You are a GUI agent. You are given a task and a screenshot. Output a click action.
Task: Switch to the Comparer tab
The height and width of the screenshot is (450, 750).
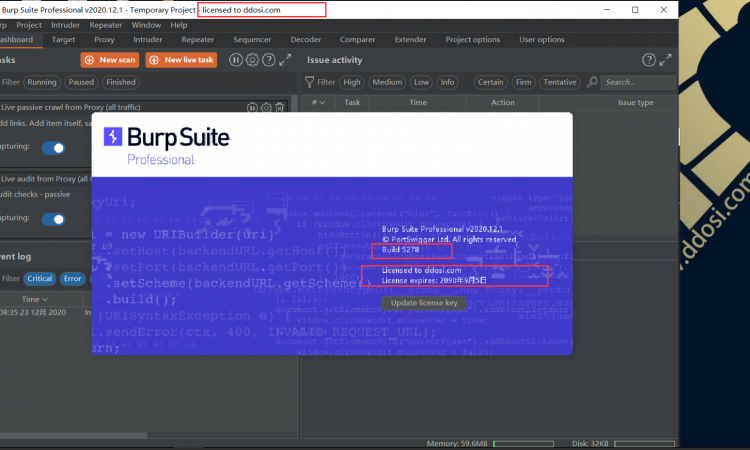357,40
